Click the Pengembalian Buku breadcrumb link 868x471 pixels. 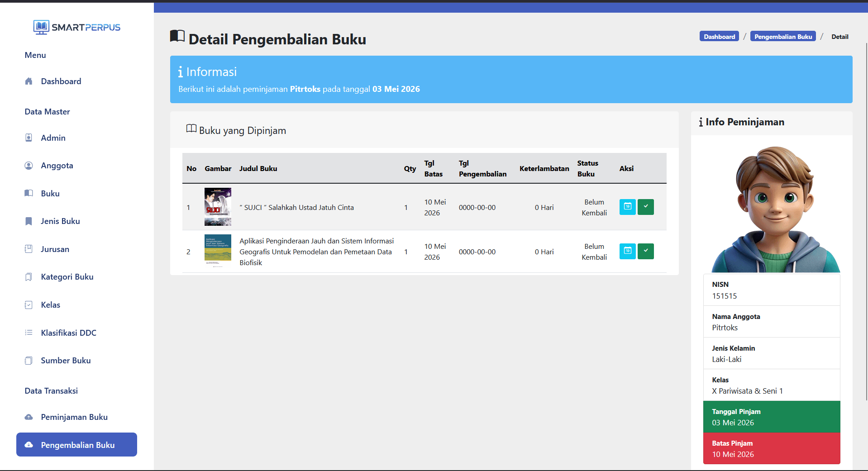tap(783, 37)
